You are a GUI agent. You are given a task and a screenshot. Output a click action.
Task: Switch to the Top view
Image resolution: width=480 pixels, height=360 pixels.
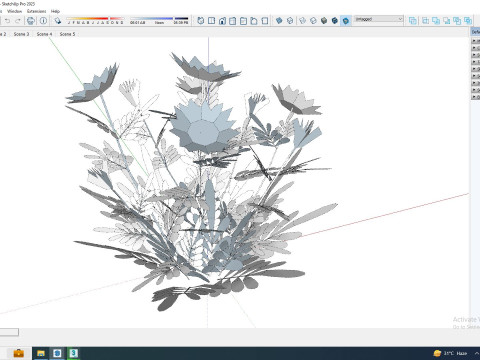tap(211, 21)
